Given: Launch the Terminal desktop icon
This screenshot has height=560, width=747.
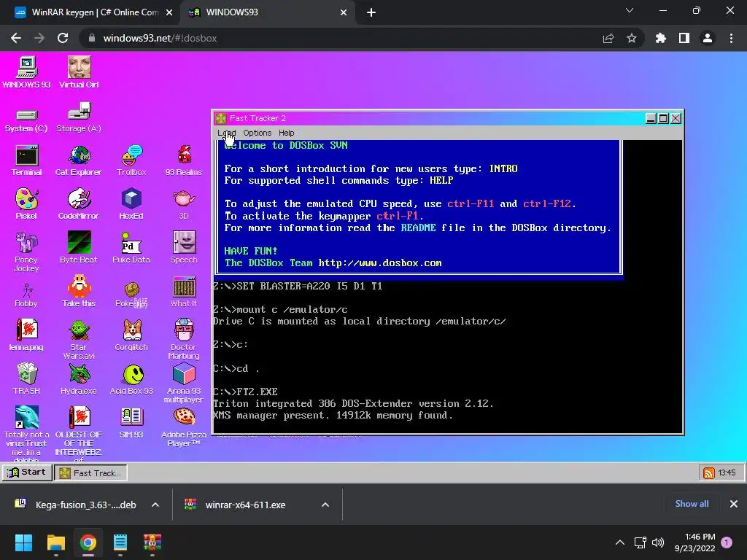Looking at the screenshot, I should [26, 160].
